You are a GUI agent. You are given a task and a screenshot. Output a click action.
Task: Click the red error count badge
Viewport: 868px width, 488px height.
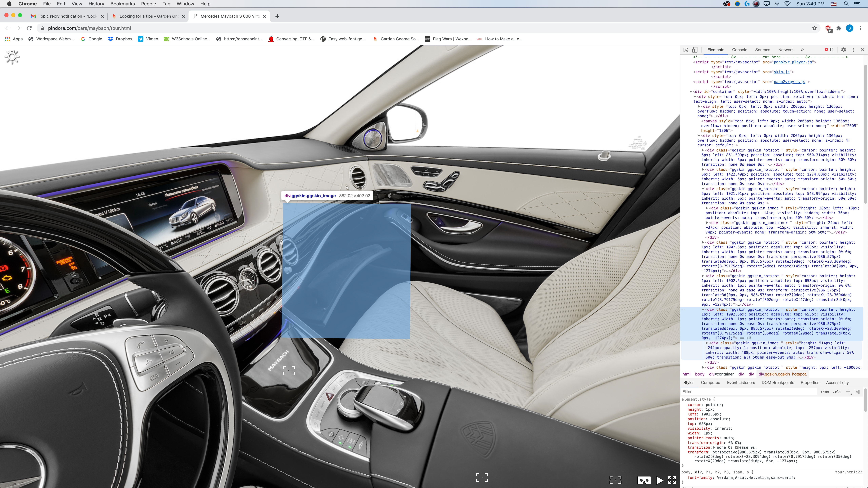point(829,50)
